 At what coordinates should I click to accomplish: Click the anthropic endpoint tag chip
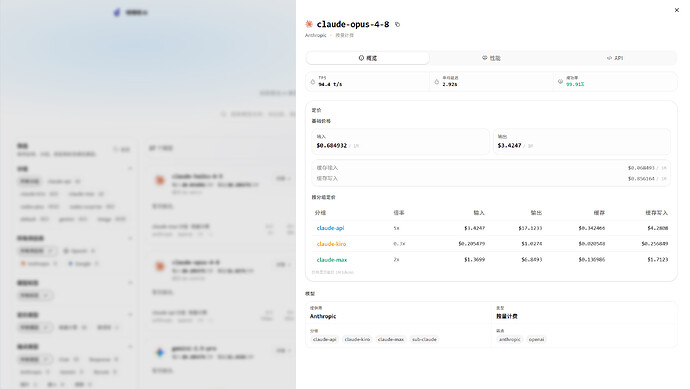pos(510,339)
